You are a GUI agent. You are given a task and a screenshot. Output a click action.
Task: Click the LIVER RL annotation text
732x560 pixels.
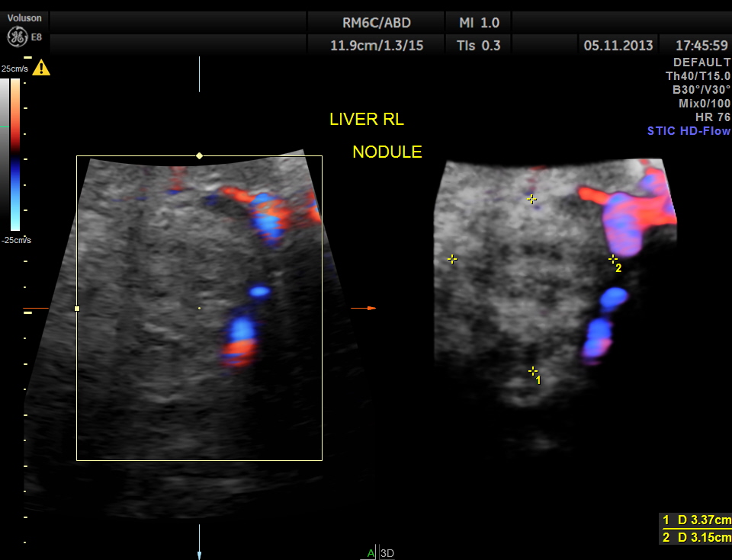[366, 120]
